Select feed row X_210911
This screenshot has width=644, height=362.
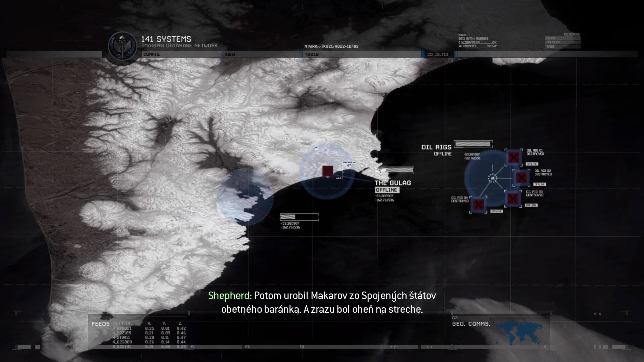[149, 338]
